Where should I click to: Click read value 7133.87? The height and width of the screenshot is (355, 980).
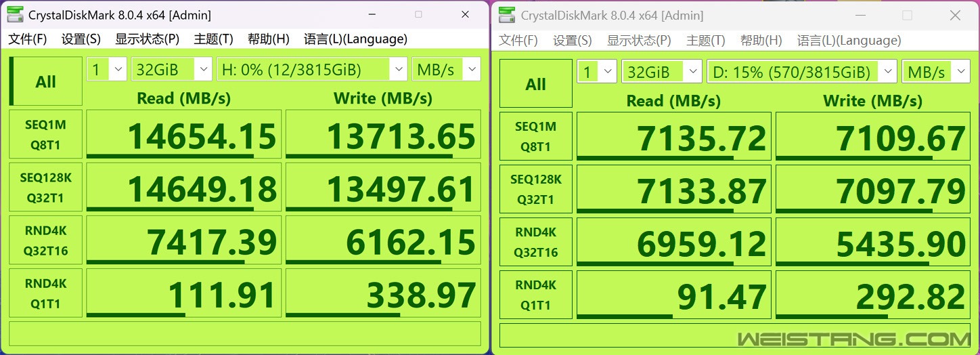click(x=673, y=189)
